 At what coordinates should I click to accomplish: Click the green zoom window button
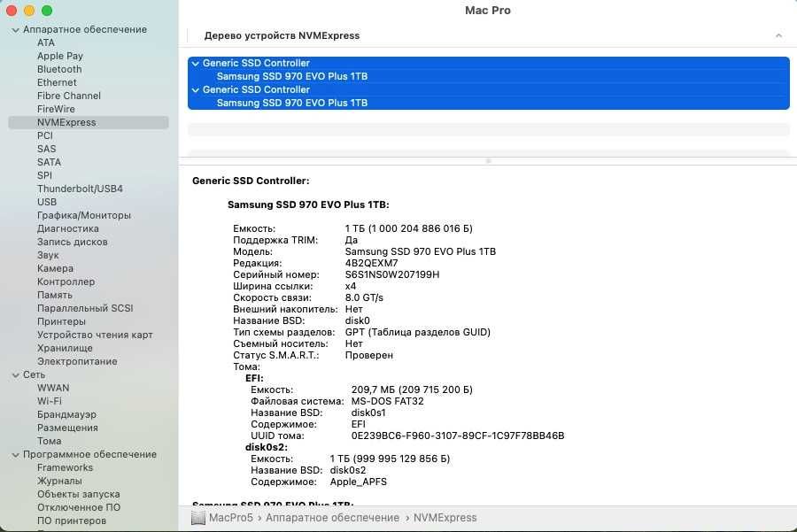(x=47, y=11)
